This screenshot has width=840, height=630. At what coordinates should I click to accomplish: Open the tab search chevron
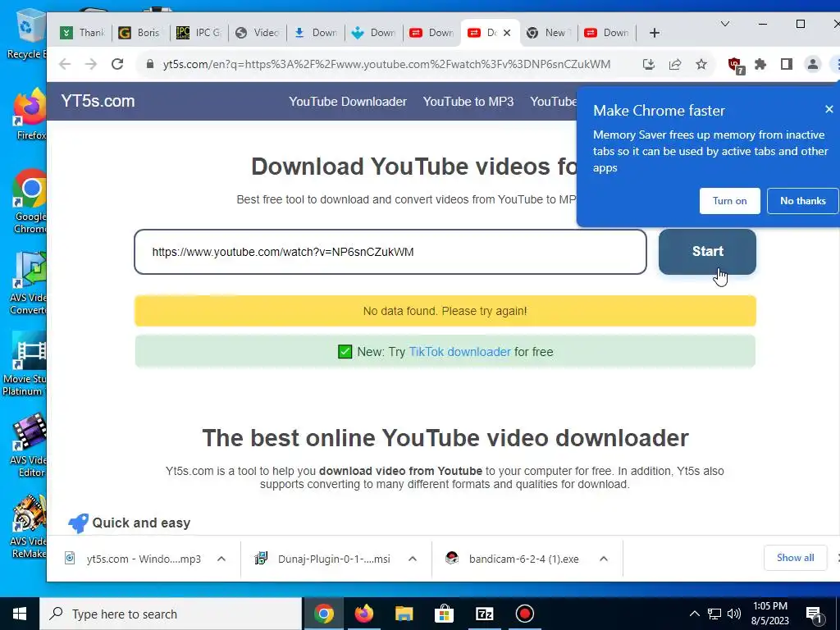pos(725,24)
